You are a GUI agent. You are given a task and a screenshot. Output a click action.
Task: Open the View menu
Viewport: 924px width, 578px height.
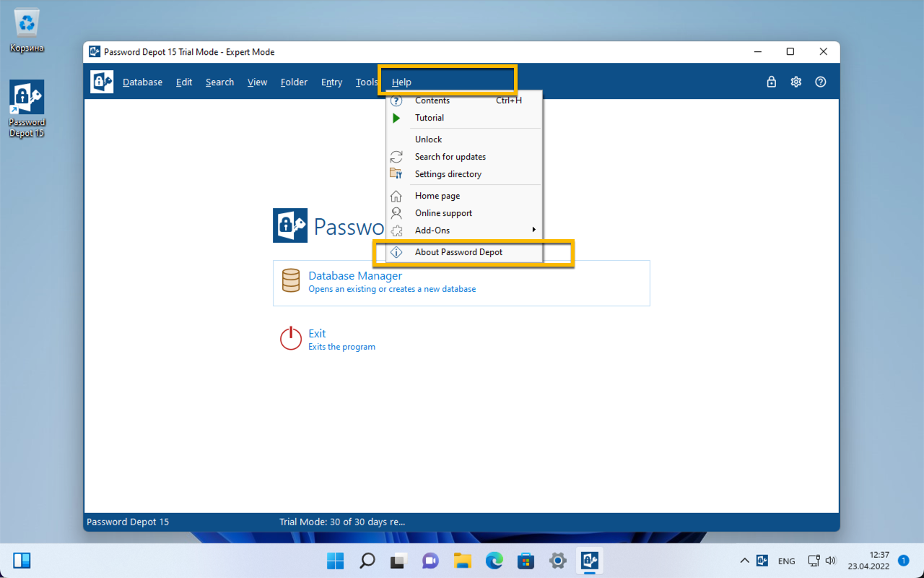tap(257, 82)
